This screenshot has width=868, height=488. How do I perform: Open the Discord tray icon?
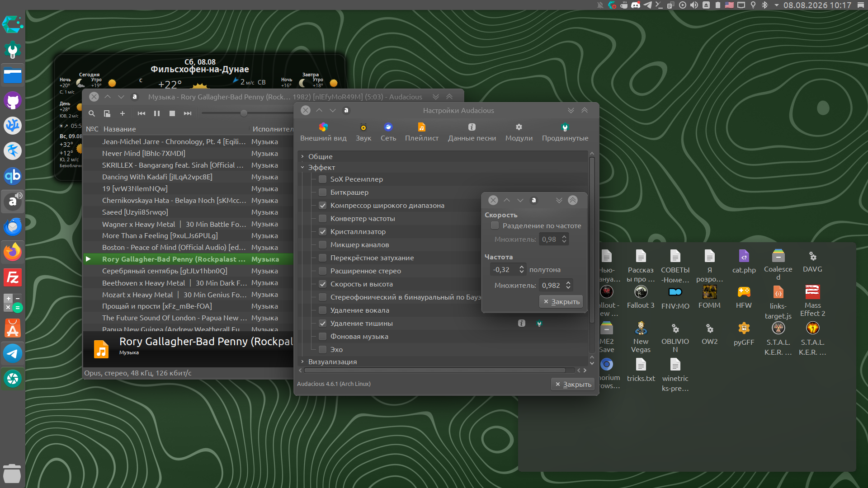[636, 5]
